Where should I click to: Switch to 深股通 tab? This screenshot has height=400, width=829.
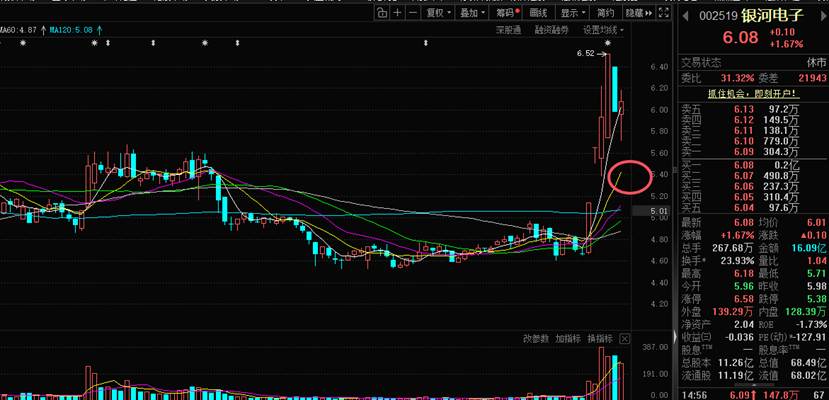[509, 30]
